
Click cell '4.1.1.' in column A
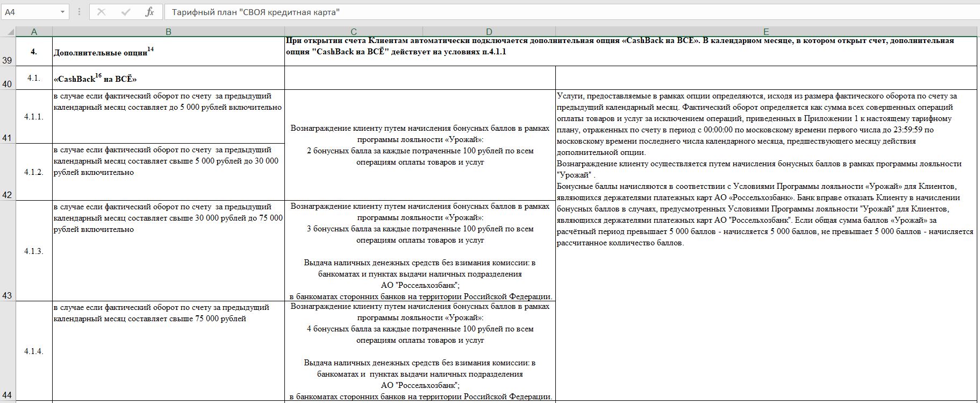tap(34, 116)
